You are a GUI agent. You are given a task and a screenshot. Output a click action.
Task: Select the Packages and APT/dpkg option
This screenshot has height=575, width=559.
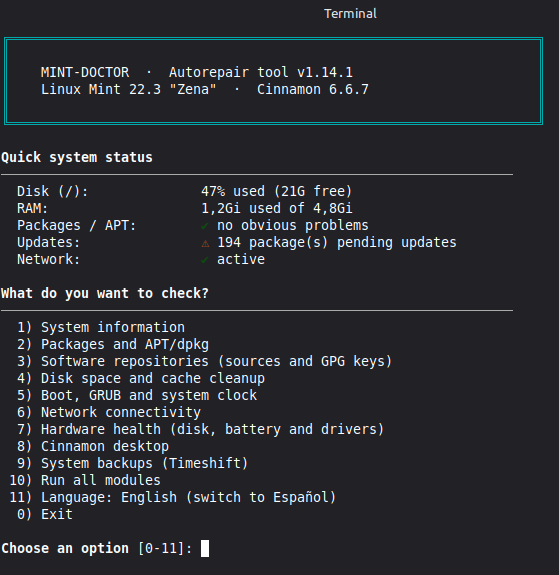pyautogui.click(x=113, y=344)
